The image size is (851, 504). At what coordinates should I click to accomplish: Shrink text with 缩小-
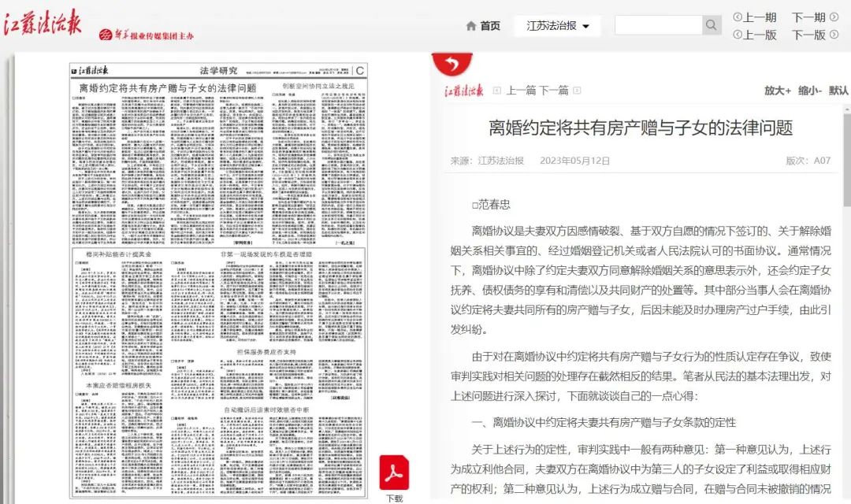[810, 91]
